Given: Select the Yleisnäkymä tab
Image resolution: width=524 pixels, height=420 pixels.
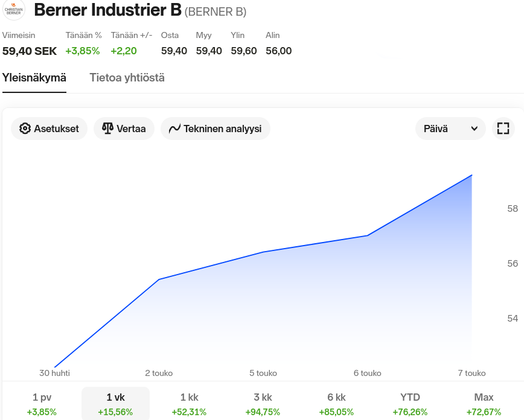Looking at the screenshot, I should [34, 78].
